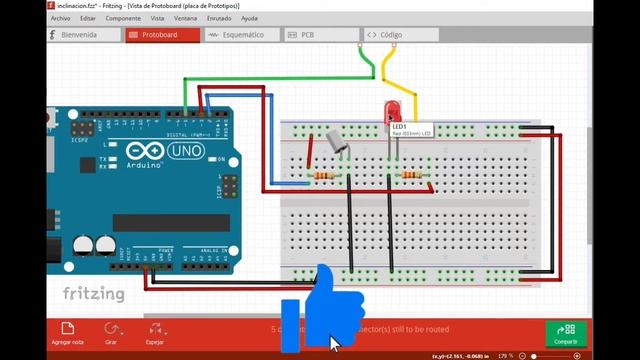Open the Enrutado menu

pyautogui.click(x=219, y=18)
